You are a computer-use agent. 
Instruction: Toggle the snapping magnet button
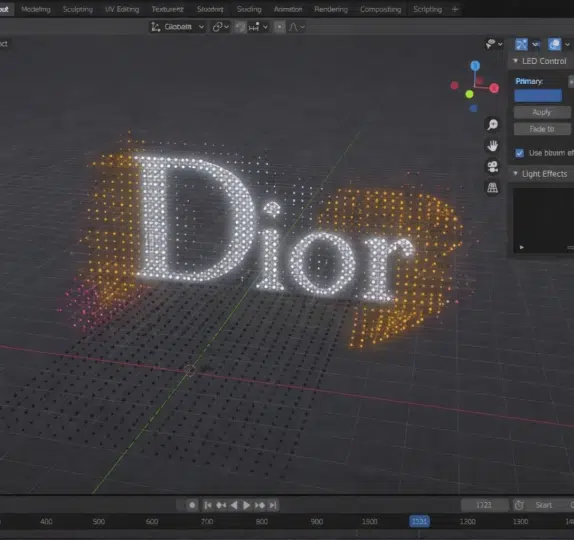pyautogui.click(x=240, y=27)
